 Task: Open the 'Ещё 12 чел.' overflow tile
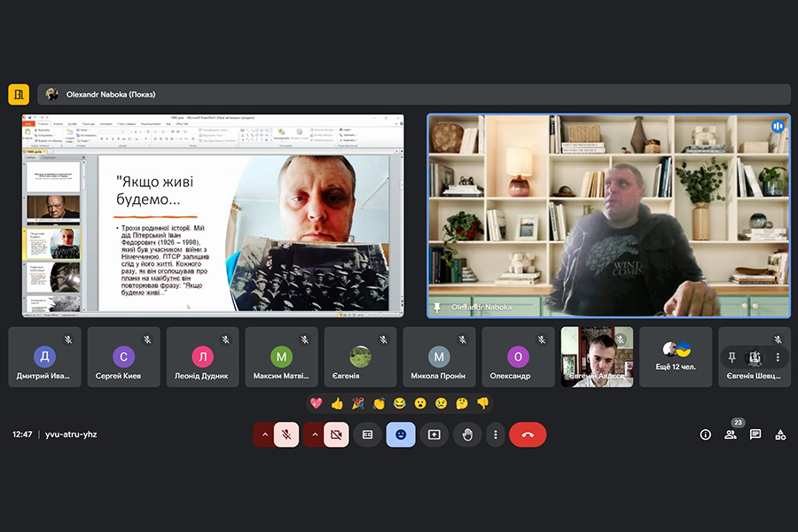[x=676, y=356]
